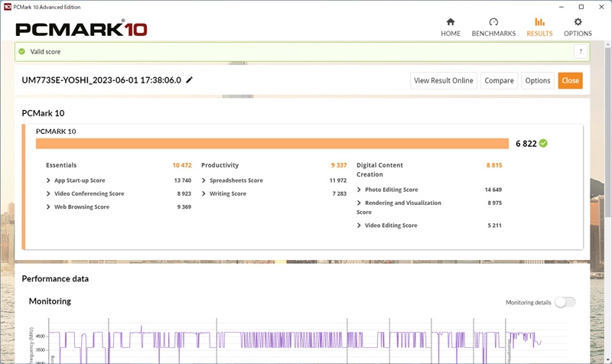Toggle the Monitoring details switch

click(565, 302)
